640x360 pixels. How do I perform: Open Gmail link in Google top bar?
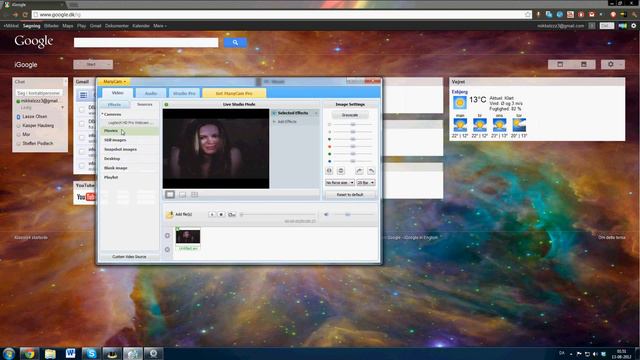(96, 26)
